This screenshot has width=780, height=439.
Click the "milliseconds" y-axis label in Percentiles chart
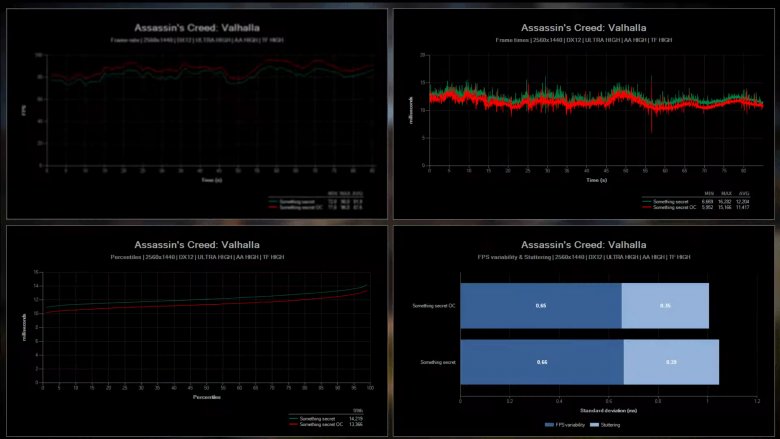click(x=24, y=327)
